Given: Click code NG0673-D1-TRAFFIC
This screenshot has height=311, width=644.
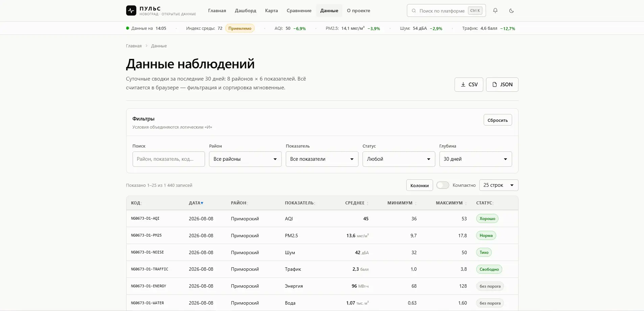Looking at the screenshot, I should tap(149, 269).
